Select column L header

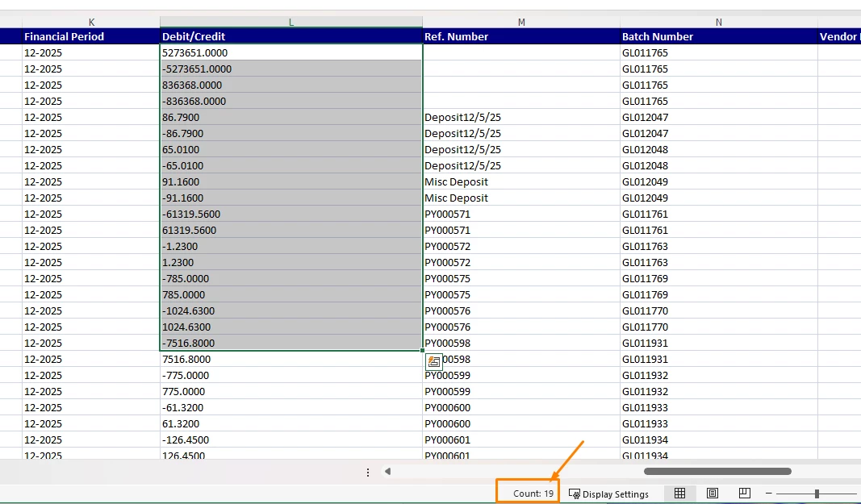(x=291, y=22)
